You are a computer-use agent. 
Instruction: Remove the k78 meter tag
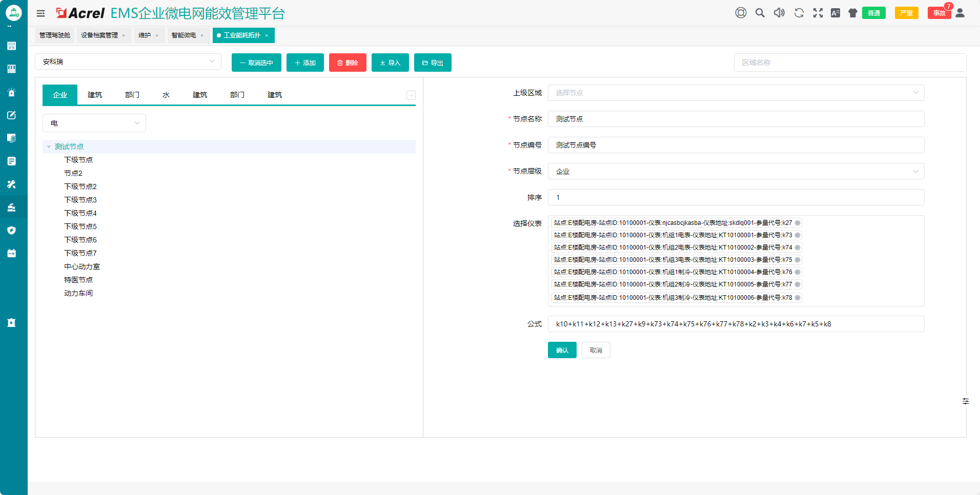798,298
